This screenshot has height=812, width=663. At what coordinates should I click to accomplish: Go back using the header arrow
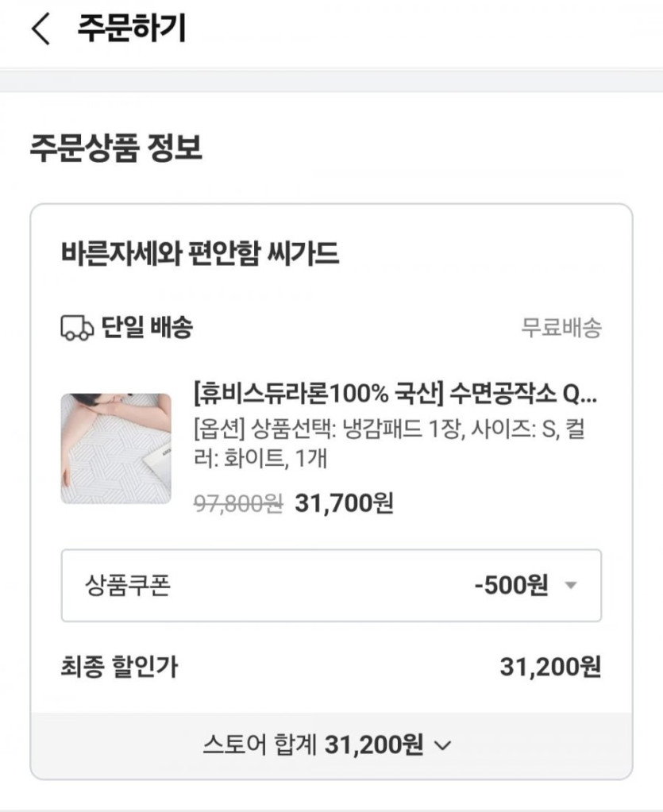40,30
